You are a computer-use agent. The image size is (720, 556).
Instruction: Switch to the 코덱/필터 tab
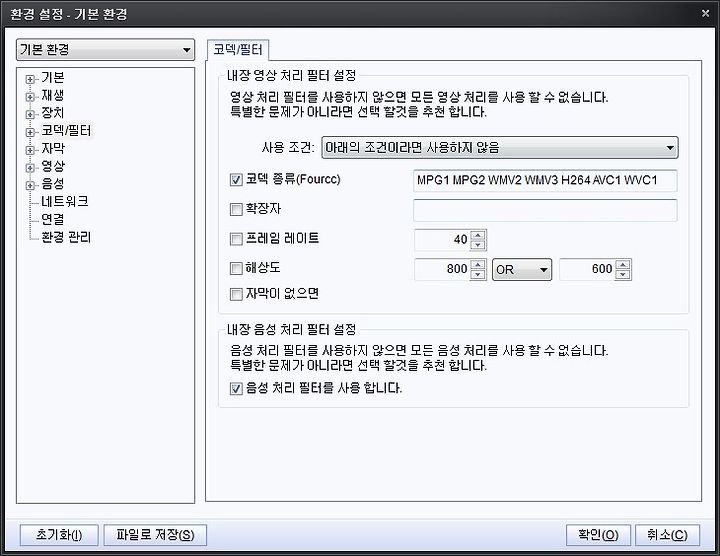237,50
